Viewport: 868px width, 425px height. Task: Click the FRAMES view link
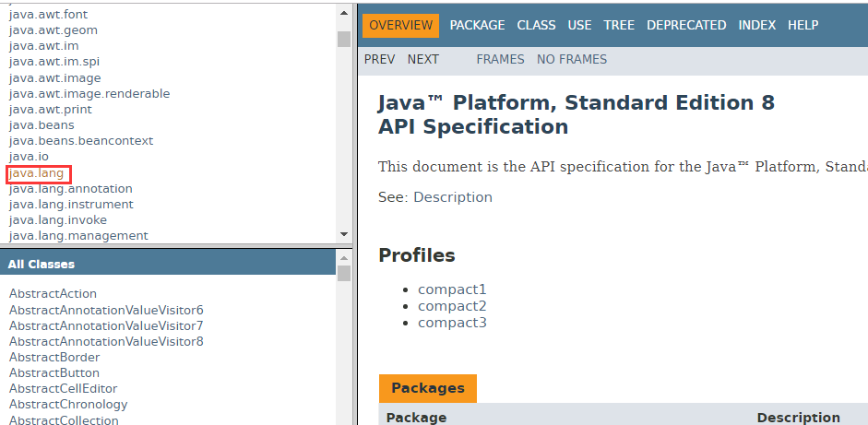500,59
